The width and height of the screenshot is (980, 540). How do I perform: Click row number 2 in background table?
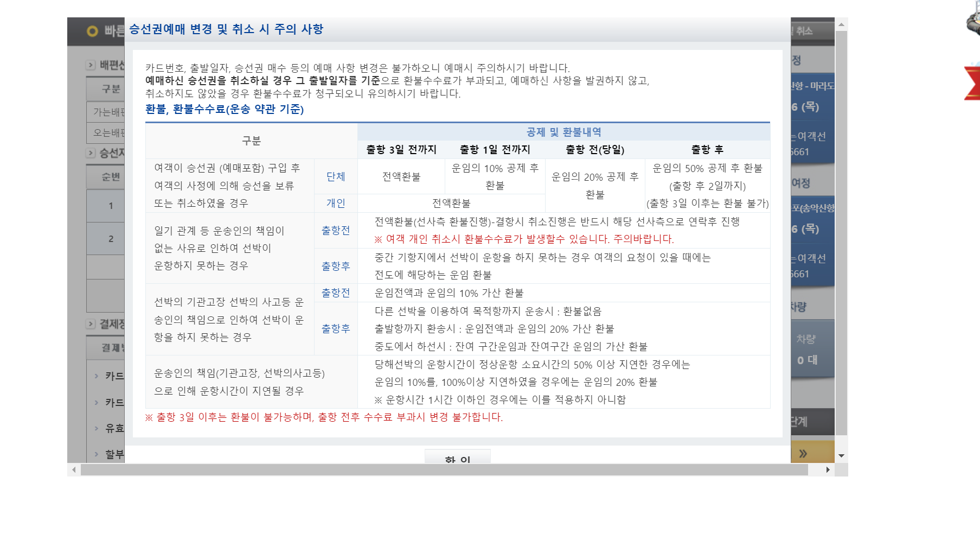point(111,239)
